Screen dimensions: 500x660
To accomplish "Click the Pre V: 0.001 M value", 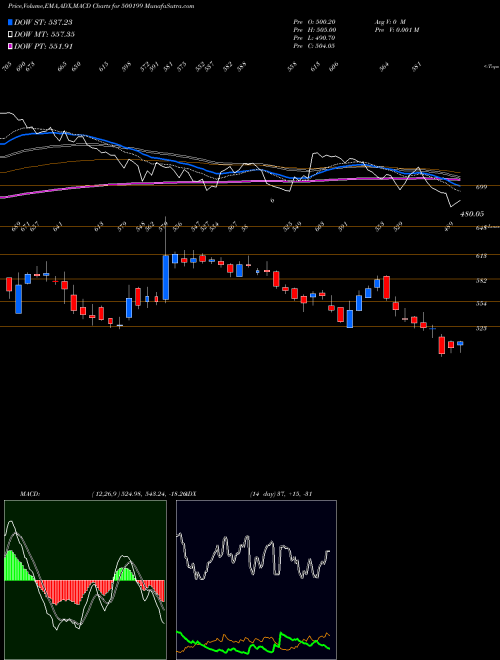I will pos(396,30).
